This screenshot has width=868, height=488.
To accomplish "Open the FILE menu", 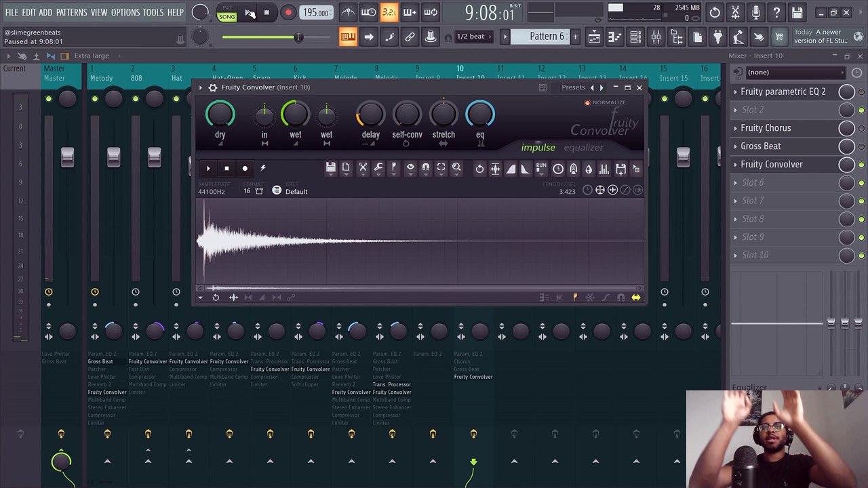I will (12, 12).
